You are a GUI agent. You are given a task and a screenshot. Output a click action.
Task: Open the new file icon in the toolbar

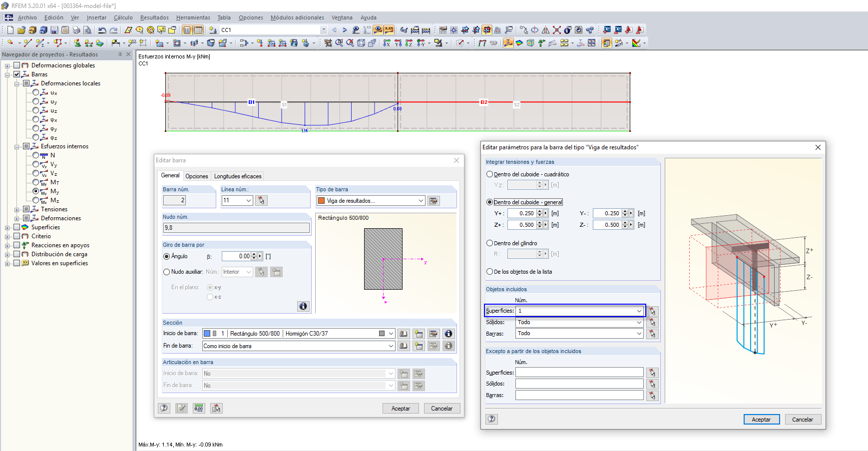coord(10,30)
